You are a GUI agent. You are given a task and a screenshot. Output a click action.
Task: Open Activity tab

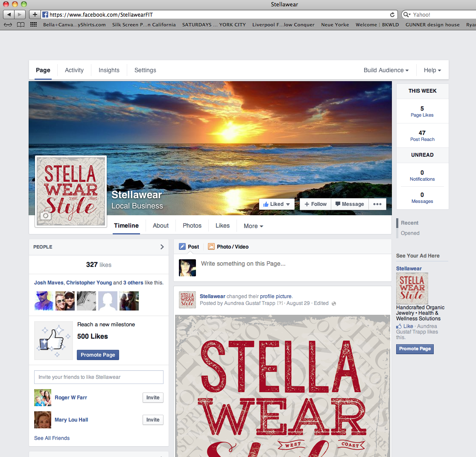pyautogui.click(x=74, y=70)
